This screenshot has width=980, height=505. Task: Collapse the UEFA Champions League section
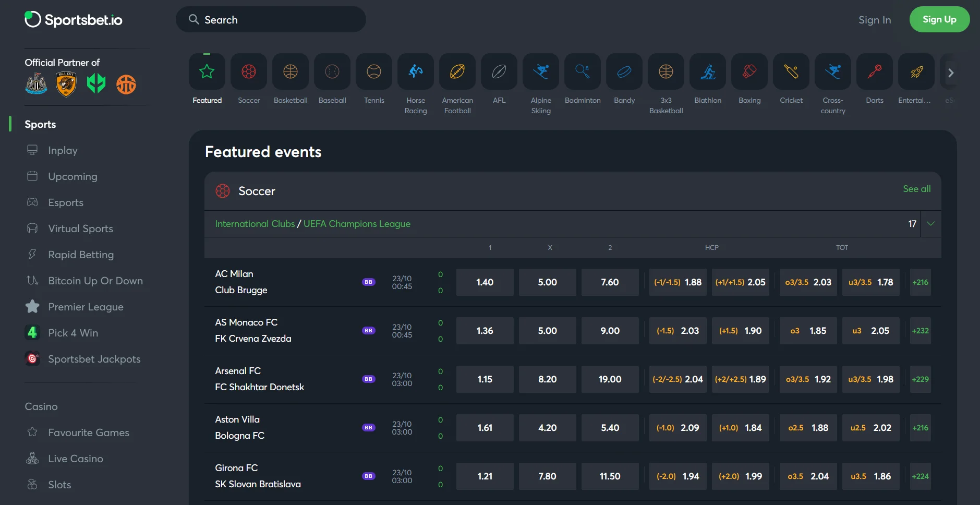pos(930,224)
